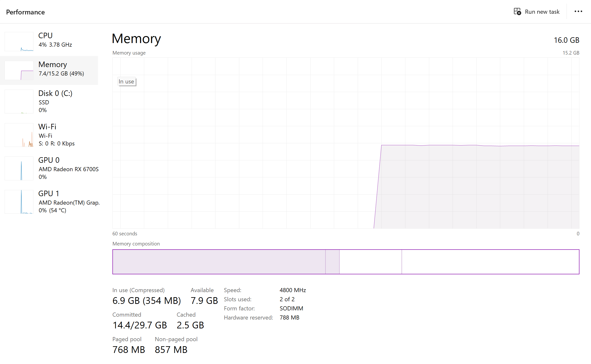
Task: Click the Memory usage graph label
Action: (129, 53)
